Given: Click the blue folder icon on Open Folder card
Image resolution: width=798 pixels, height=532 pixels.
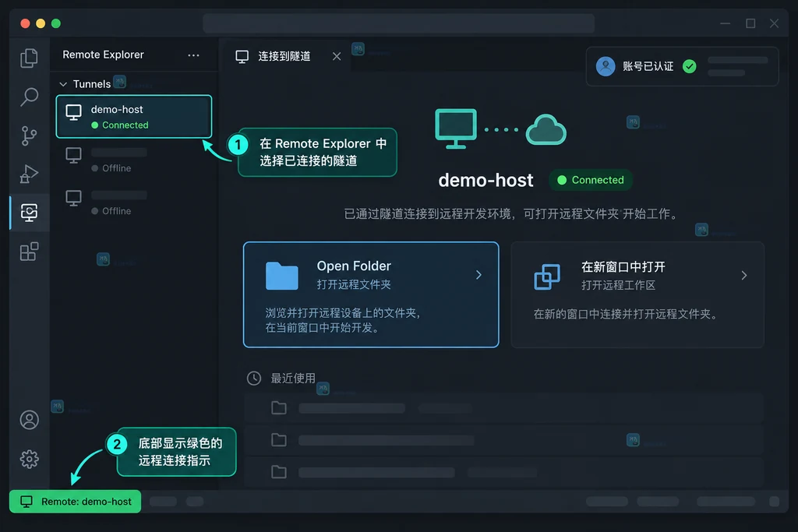Looking at the screenshot, I should tap(281, 276).
